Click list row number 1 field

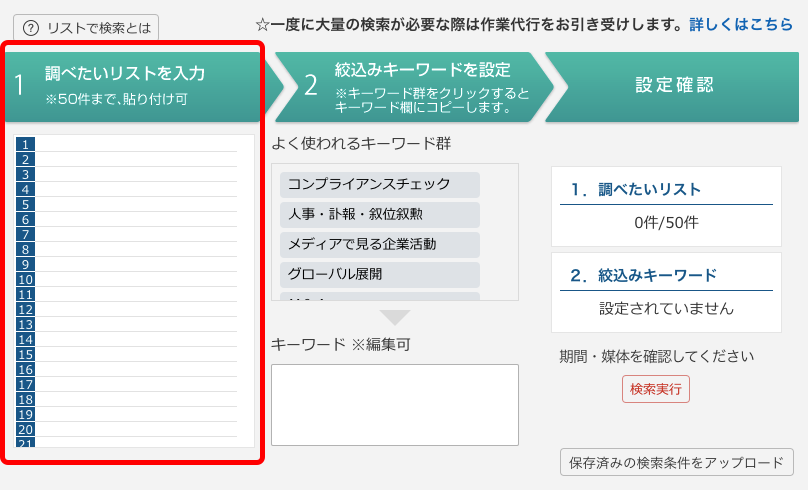(137, 144)
